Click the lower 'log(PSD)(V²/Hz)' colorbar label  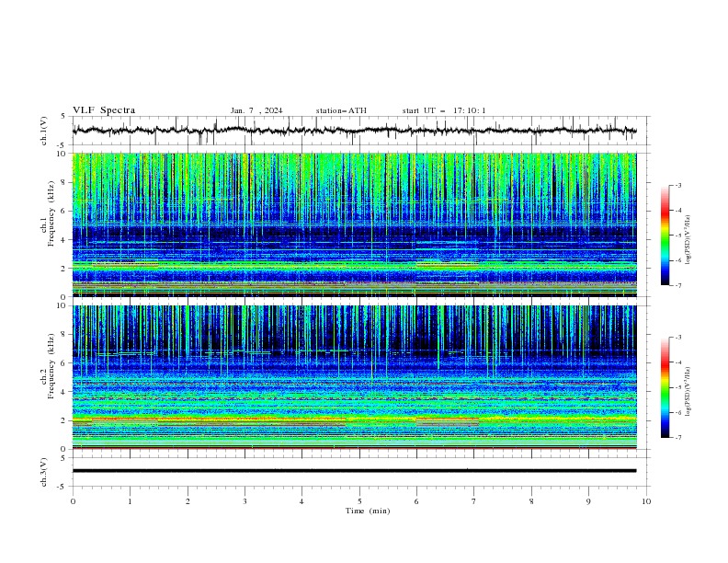688,392
